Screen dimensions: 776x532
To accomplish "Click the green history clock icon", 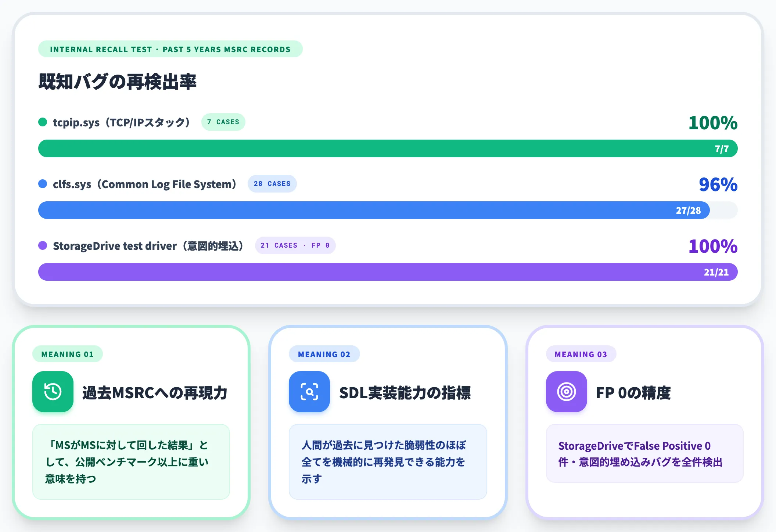I will 53,392.
